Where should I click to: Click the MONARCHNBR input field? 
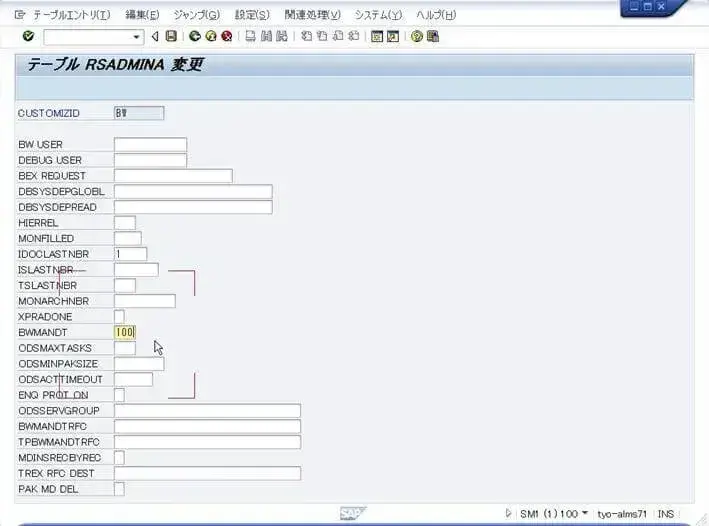coord(145,301)
